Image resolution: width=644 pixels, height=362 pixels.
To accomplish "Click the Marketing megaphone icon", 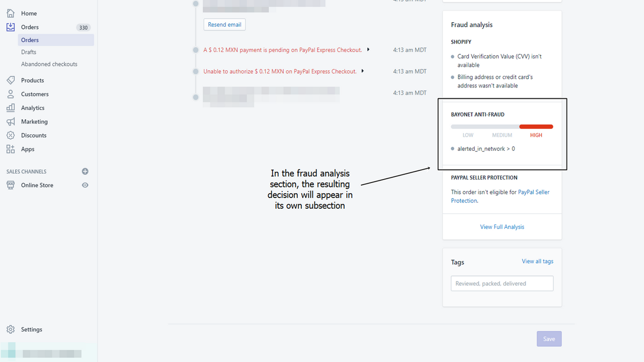I will (11, 121).
